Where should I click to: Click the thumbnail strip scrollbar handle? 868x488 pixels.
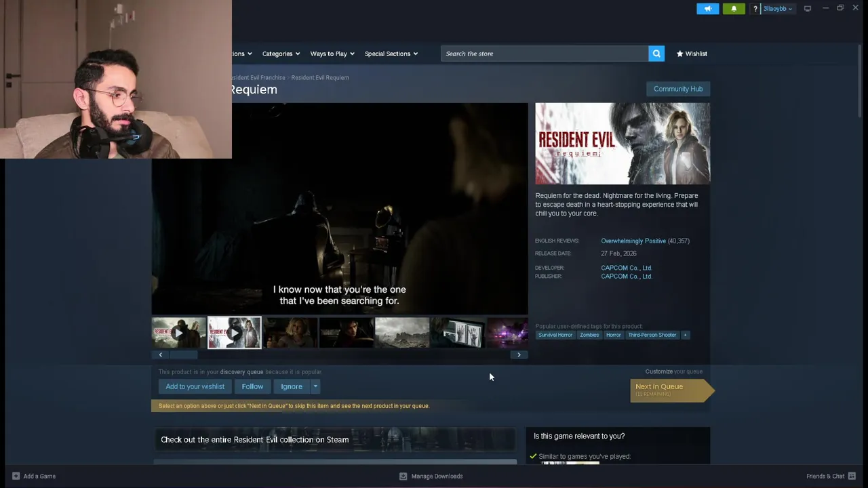[x=183, y=354]
